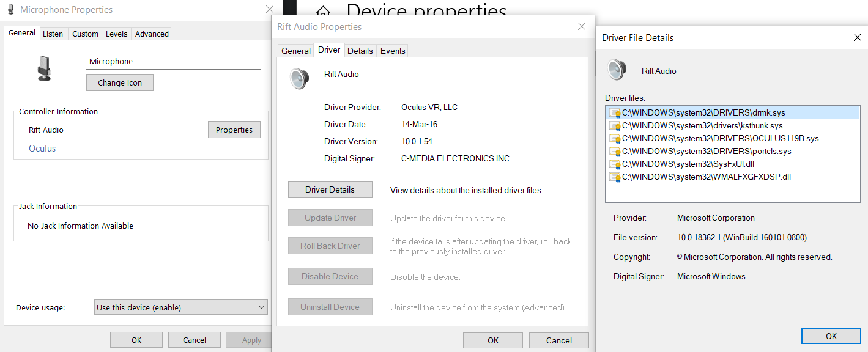Switch to the General tab in Microphone Properties
This screenshot has width=868, height=352.
coord(22,33)
